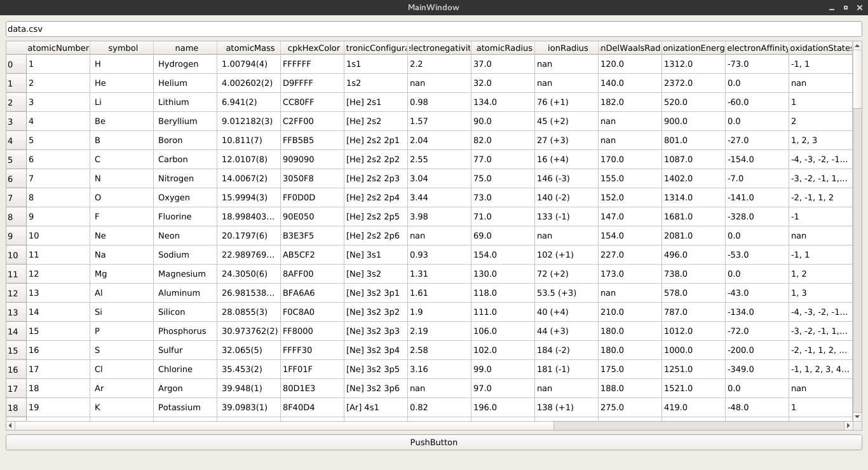
Task: Select the symbol column header
Action: pyautogui.click(x=122, y=48)
